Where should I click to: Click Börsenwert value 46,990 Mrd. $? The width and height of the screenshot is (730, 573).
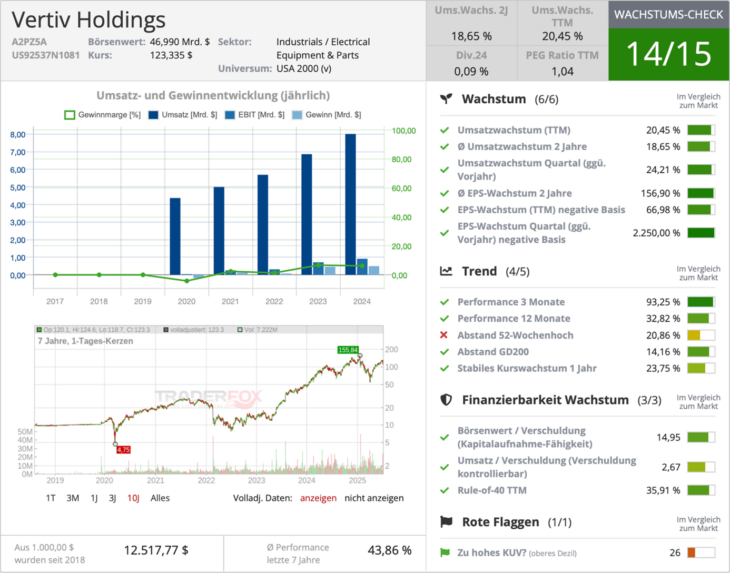(x=180, y=42)
